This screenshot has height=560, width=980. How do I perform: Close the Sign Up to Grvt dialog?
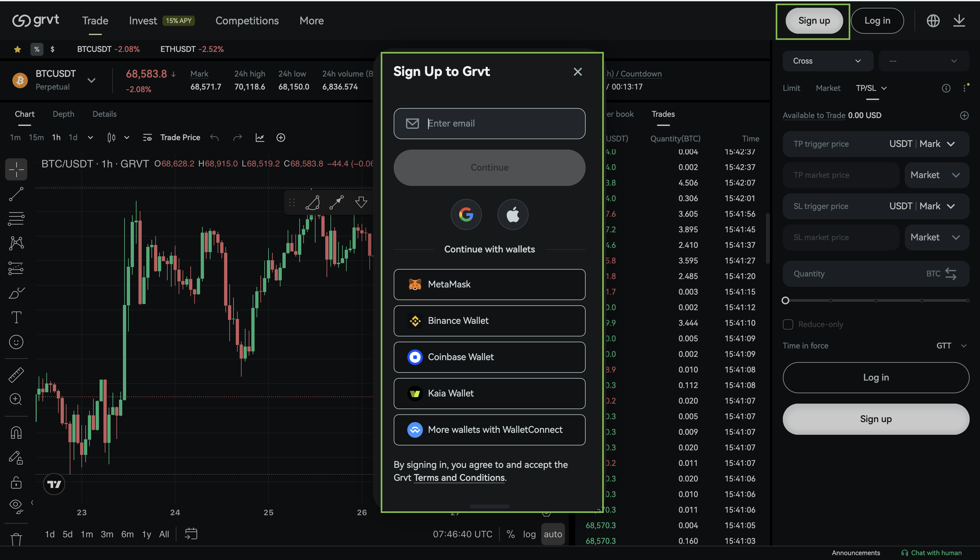(x=577, y=71)
